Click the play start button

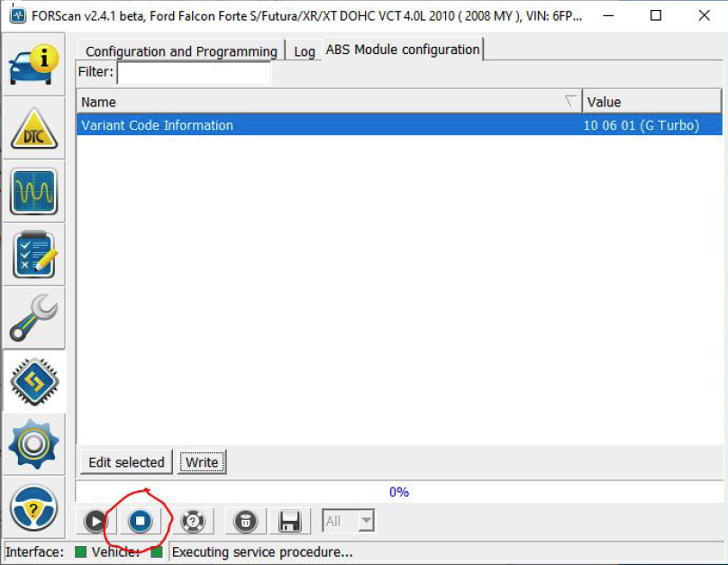[96, 521]
